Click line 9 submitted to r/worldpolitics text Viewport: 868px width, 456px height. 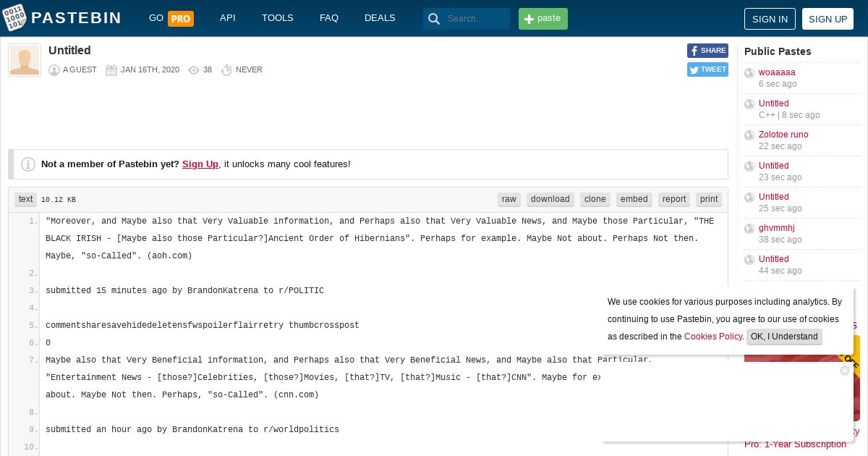click(192, 430)
